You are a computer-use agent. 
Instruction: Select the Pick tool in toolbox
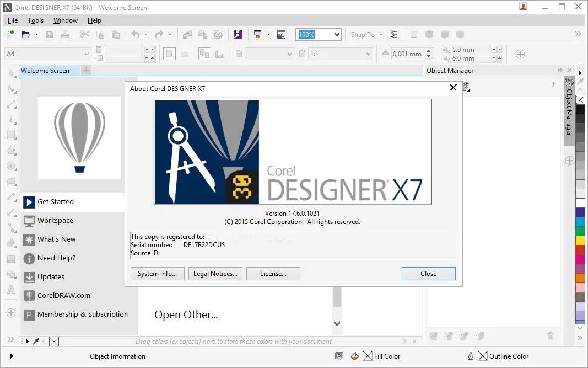pos(11,72)
